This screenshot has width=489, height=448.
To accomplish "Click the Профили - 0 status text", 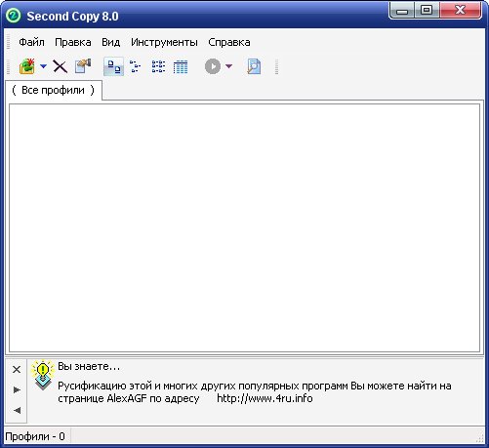I will pos(35,436).
